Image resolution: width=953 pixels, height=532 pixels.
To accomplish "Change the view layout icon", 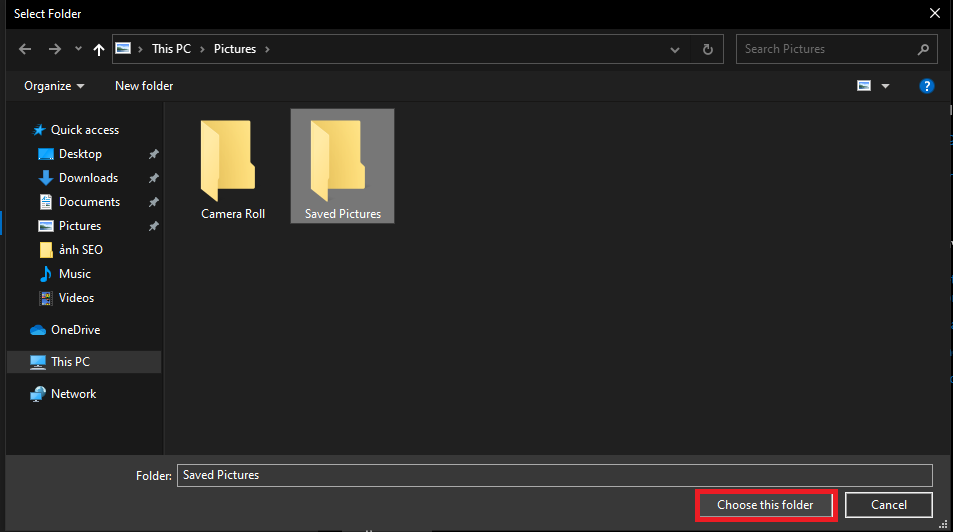I will click(x=864, y=86).
